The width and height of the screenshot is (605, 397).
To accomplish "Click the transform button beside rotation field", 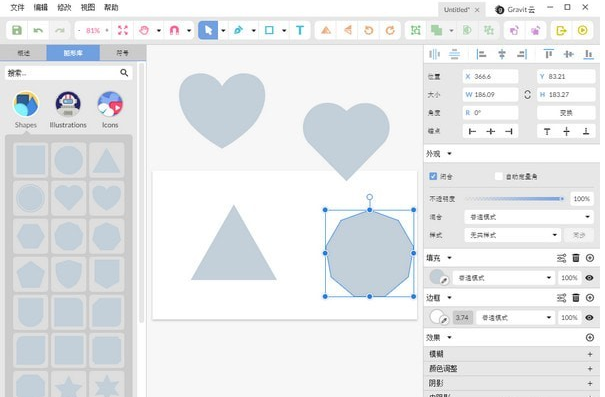I will [x=566, y=113].
